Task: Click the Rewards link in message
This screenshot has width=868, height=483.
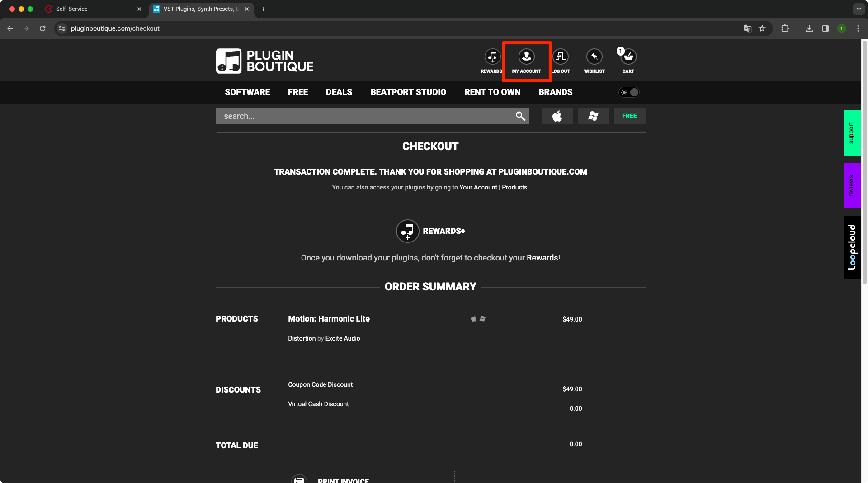Action: [x=542, y=258]
